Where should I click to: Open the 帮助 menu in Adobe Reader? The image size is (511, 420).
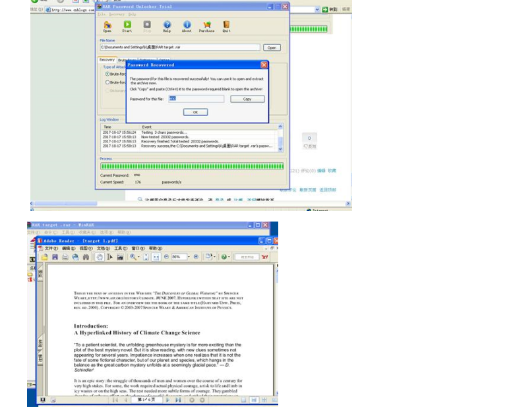click(x=155, y=249)
